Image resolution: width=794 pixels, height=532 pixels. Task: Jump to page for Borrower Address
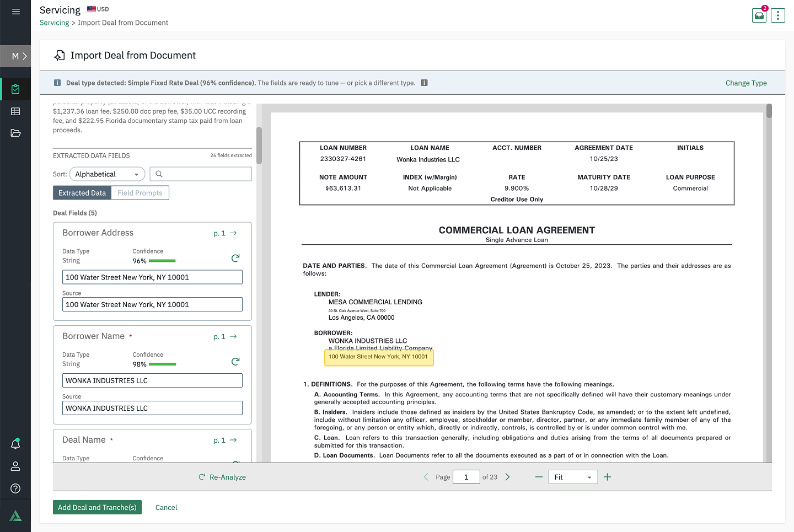click(x=225, y=233)
